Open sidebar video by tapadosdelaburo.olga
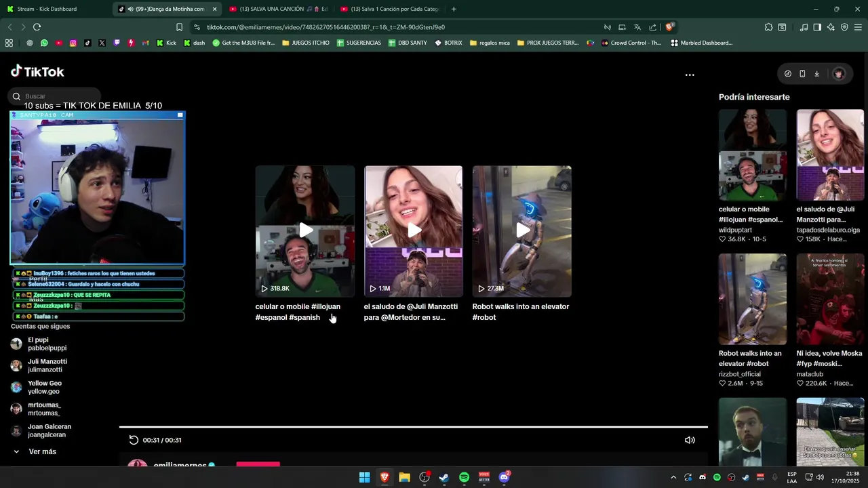Image resolution: width=868 pixels, height=488 pixels. click(830, 155)
